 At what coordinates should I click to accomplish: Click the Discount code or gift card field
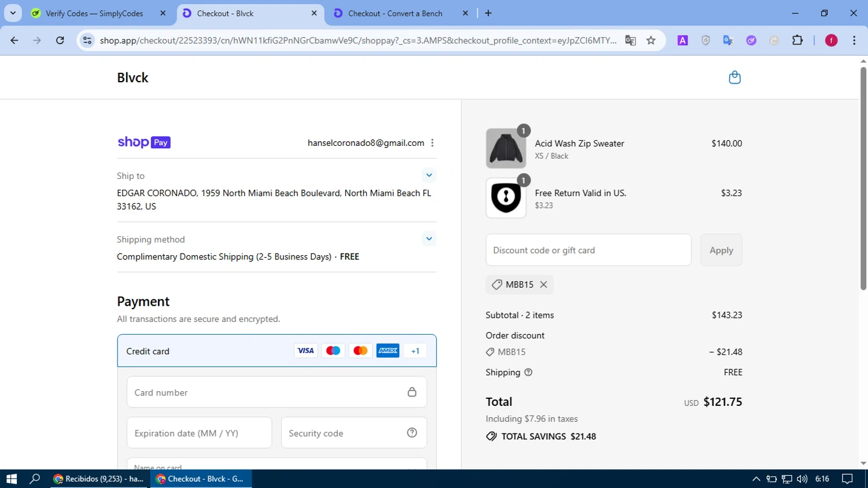589,250
